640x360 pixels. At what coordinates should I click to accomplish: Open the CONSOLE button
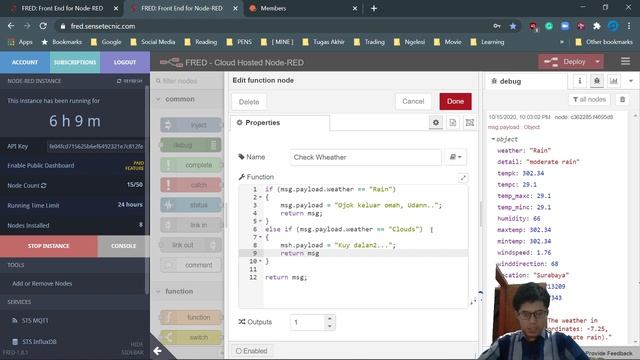pos(123,246)
